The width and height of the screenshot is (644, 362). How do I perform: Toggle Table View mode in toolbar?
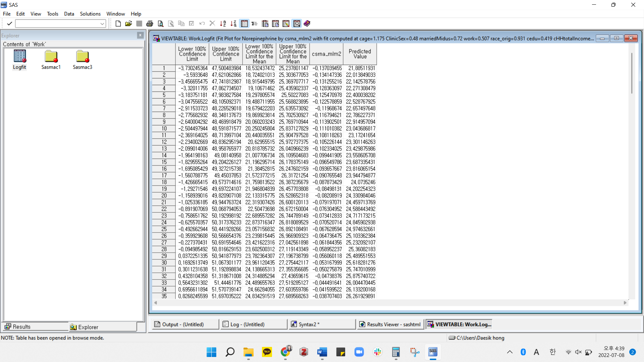244,23
